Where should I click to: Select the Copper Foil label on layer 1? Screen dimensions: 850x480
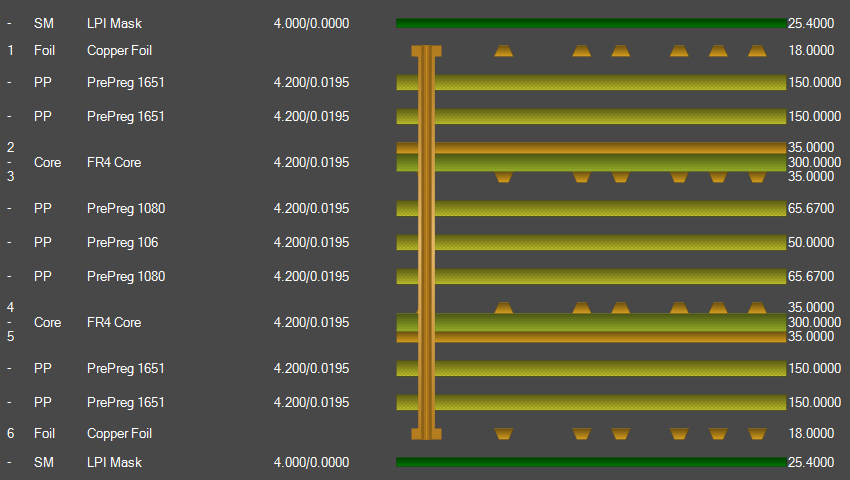(119, 50)
